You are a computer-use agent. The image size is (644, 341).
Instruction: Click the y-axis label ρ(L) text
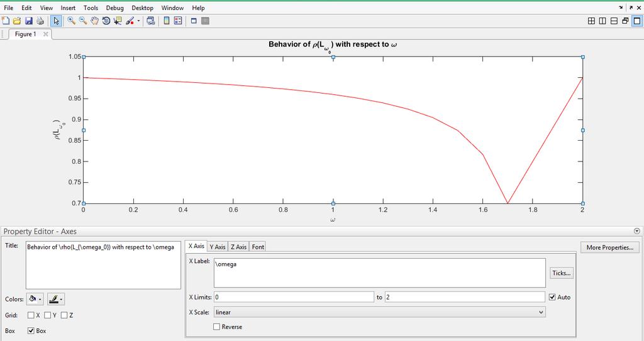58,129
